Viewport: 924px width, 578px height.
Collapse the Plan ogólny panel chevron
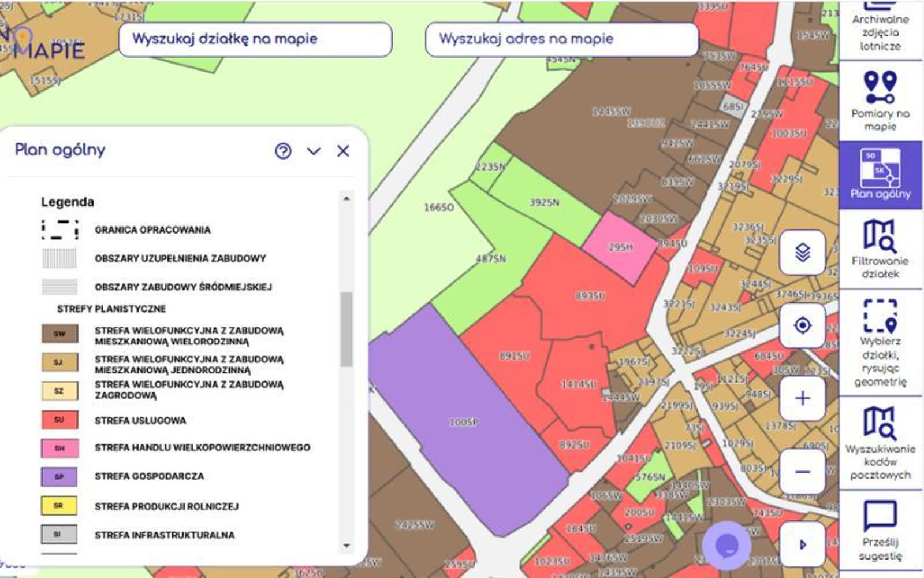314,151
